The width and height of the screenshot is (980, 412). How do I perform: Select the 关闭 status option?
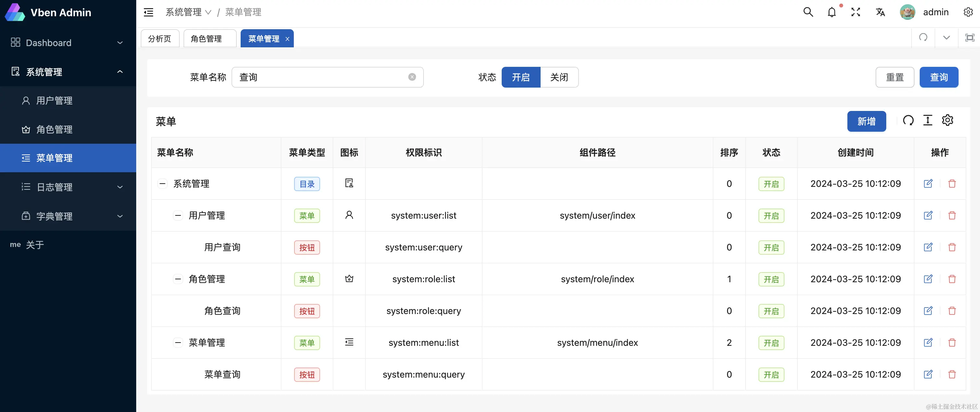coord(559,77)
